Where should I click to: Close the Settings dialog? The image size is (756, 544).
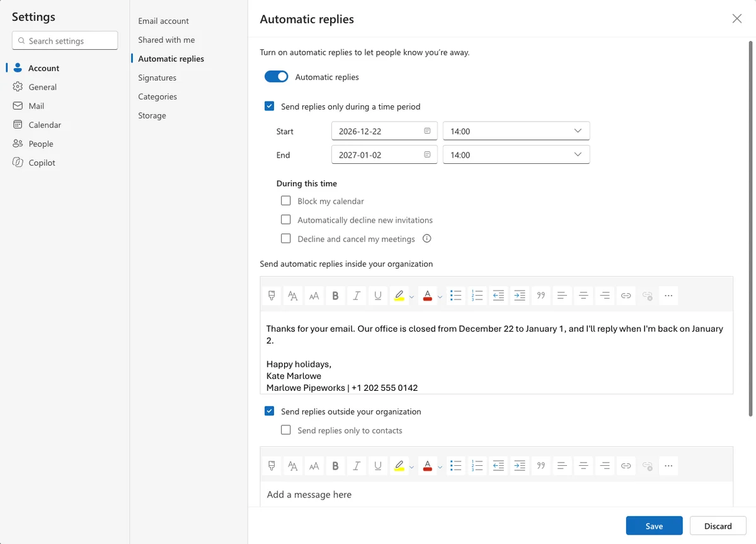pyautogui.click(x=737, y=19)
